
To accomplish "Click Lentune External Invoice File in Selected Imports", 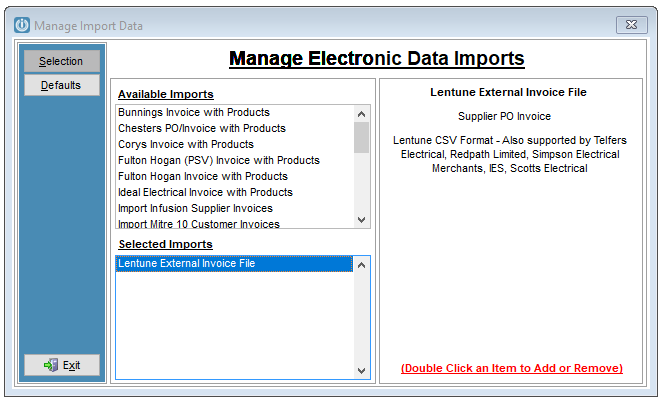I will [x=234, y=263].
